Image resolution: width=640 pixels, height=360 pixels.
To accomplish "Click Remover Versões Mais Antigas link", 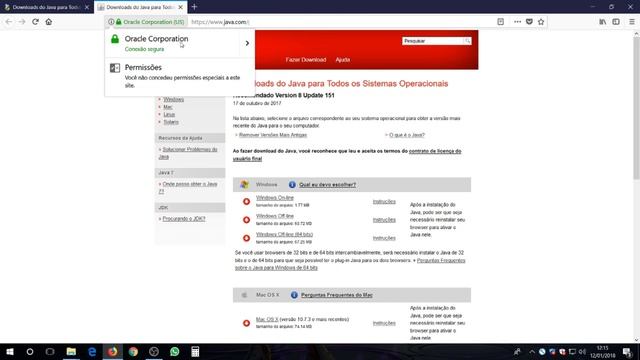I will tap(273, 135).
